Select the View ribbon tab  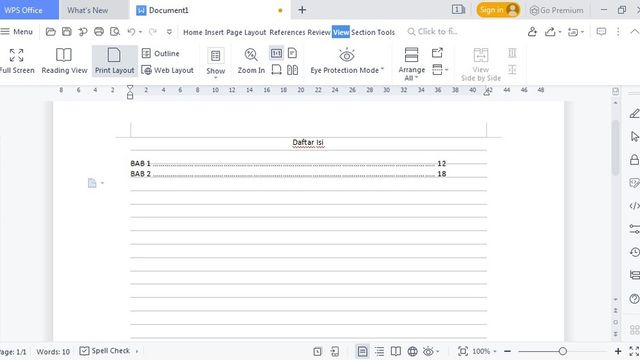click(x=341, y=32)
